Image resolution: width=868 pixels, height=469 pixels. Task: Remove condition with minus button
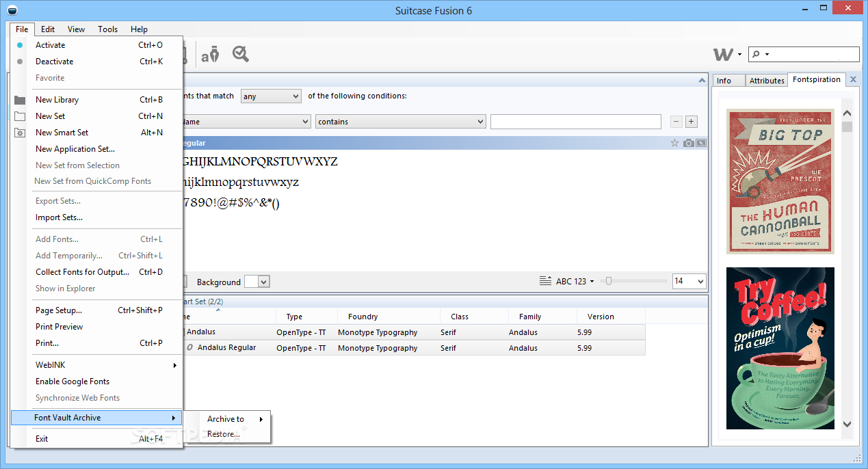[676, 122]
